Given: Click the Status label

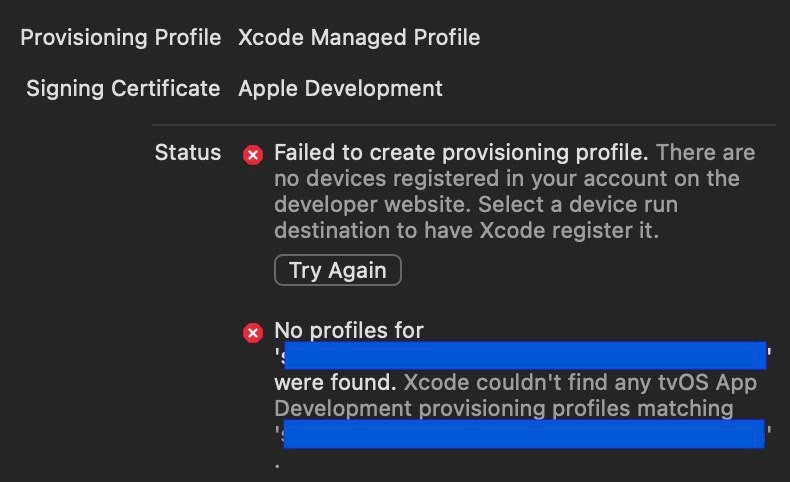Looking at the screenshot, I should [x=188, y=153].
